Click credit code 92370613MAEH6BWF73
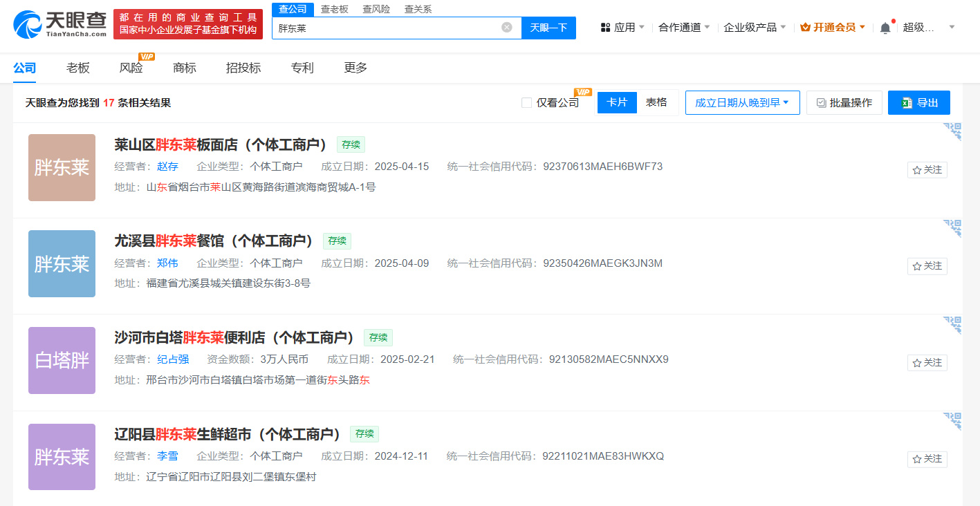The image size is (980, 506). click(603, 167)
